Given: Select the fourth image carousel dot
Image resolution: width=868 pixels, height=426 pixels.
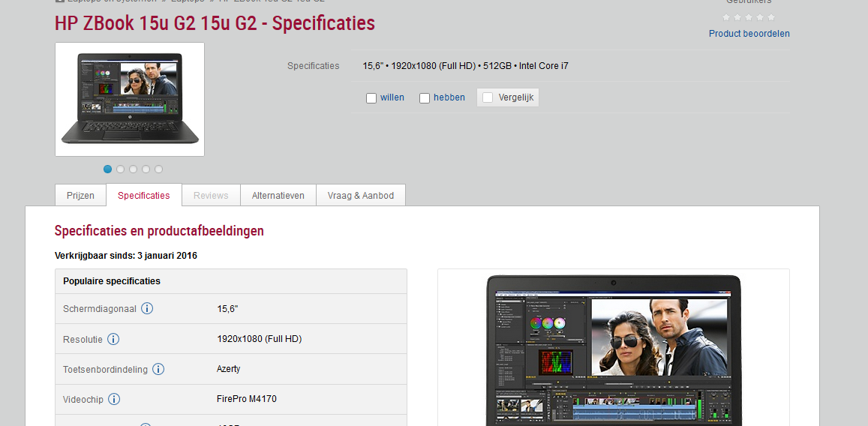Looking at the screenshot, I should click(146, 169).
